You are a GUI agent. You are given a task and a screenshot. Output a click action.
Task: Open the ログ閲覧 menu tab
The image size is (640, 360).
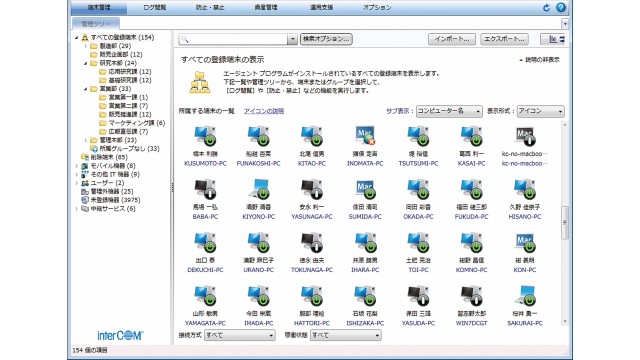pos(155,7)
